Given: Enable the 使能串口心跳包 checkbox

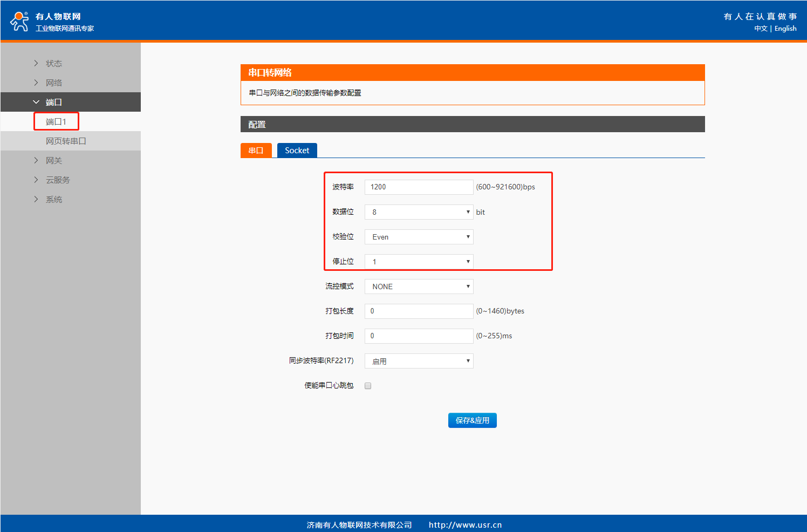Looking at the screenshot, I should [368, 386].
